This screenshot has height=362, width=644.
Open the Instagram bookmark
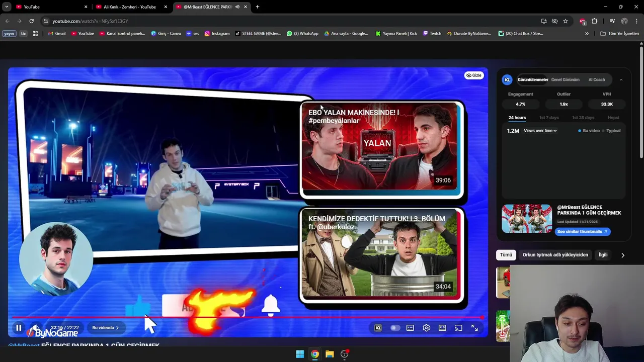(217, 34)
